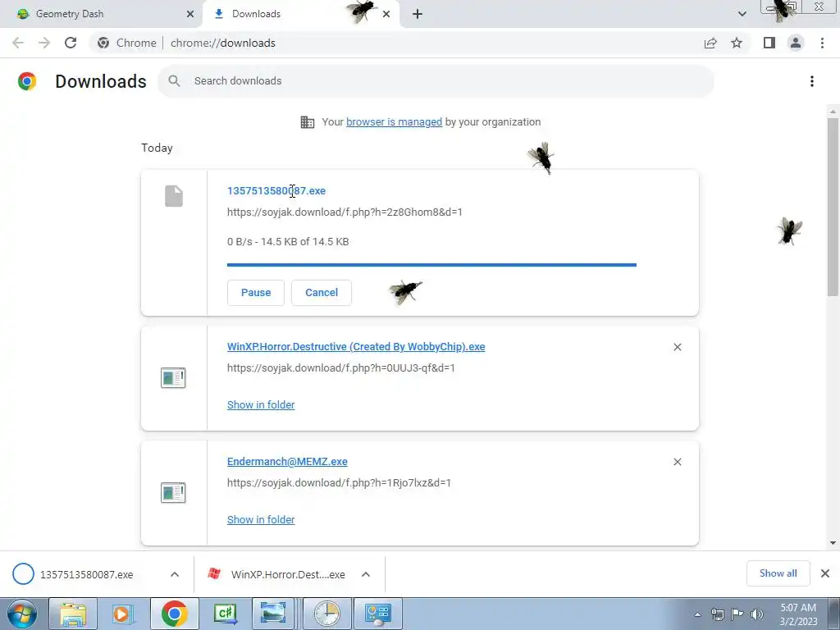
Task: Click the Today date heading
Action: (157, 148)
